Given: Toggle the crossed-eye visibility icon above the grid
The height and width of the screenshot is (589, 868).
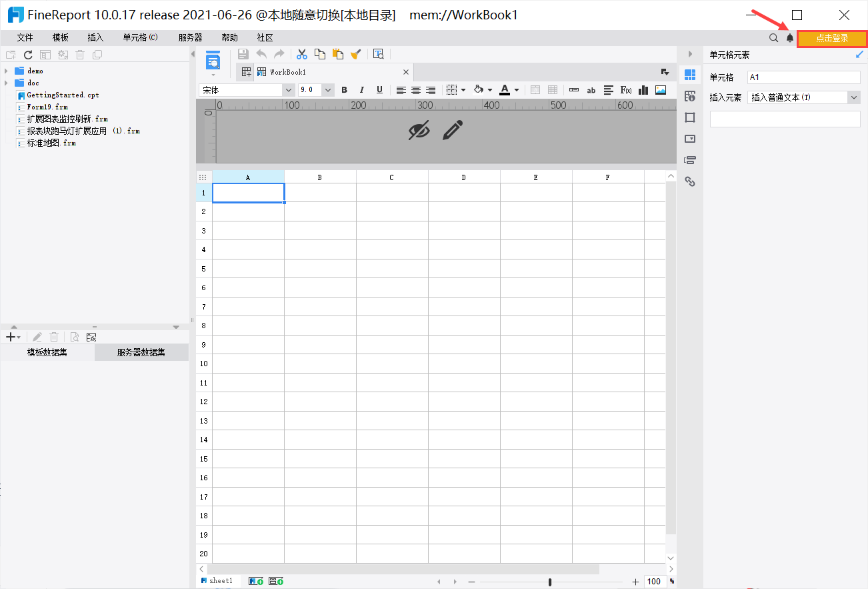Looking at the screenshot, I should point(419,131).
